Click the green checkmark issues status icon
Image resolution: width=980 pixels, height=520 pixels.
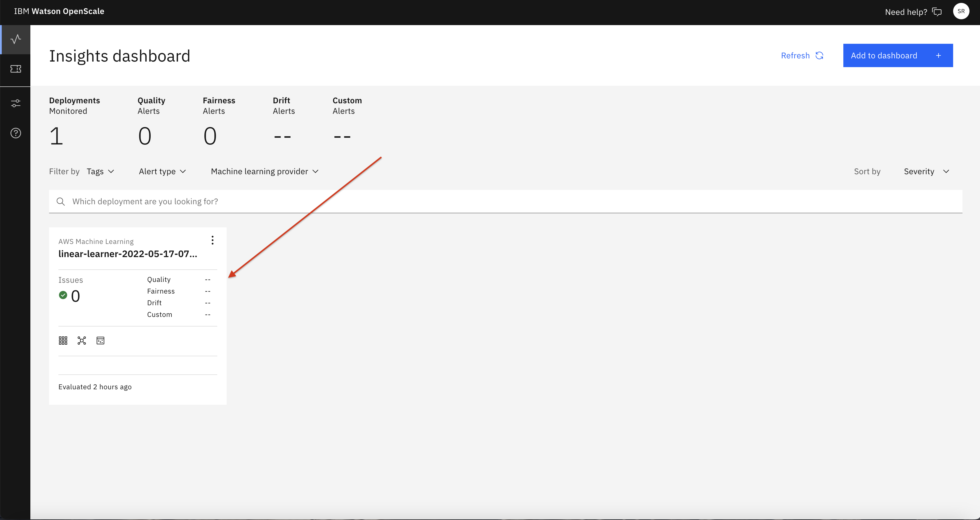click(63, 295)
